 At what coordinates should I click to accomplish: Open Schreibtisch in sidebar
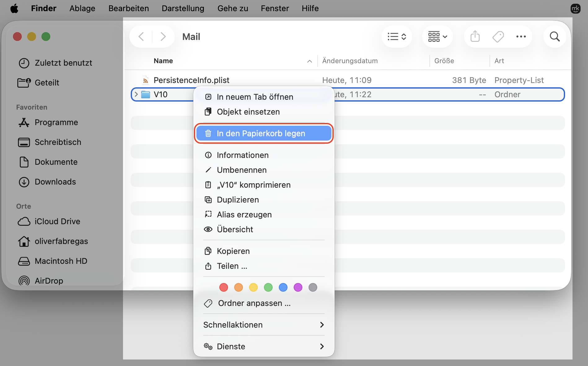50,142
